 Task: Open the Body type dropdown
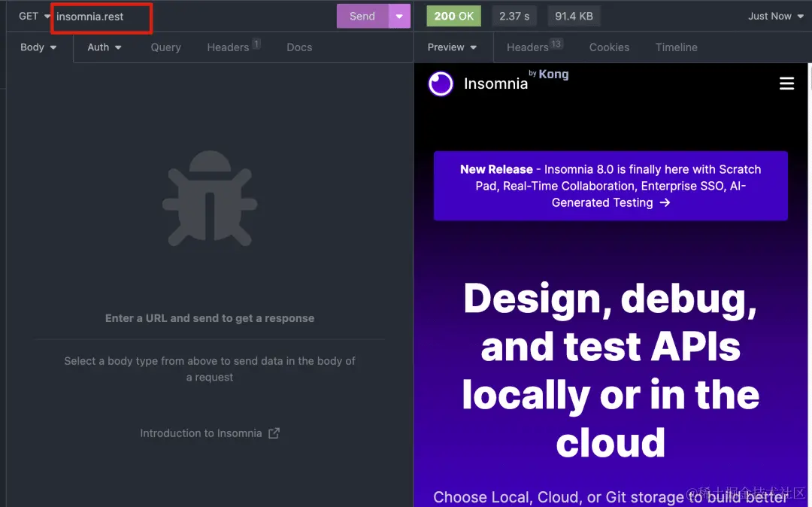click(x=38, y=47)
